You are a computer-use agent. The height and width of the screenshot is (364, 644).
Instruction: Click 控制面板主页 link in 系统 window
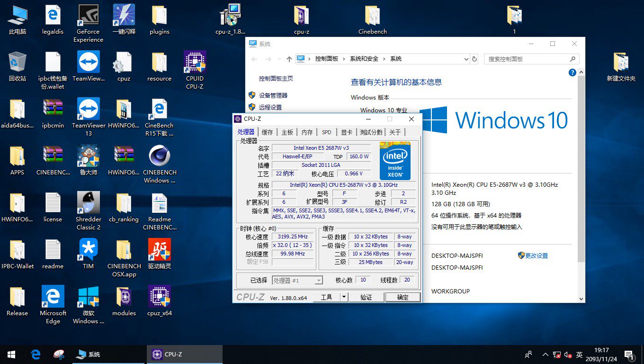coord(276,78)
